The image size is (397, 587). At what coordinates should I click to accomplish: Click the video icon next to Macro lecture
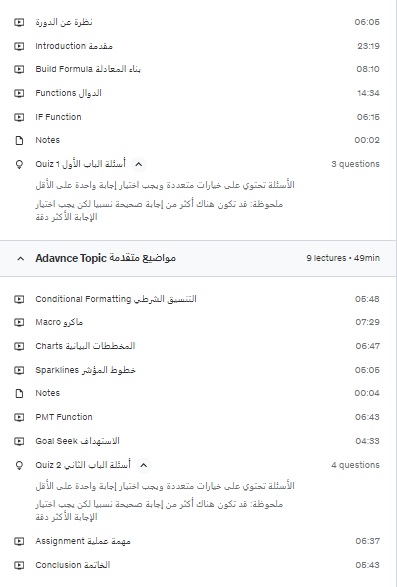19,322
